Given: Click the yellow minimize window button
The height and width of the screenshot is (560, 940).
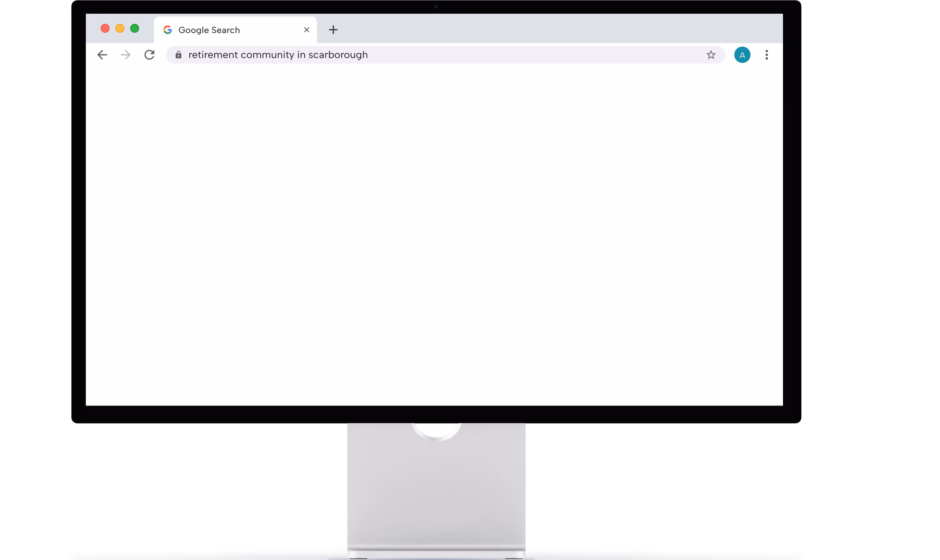Looking at the screenshot, I should [120, 28].
